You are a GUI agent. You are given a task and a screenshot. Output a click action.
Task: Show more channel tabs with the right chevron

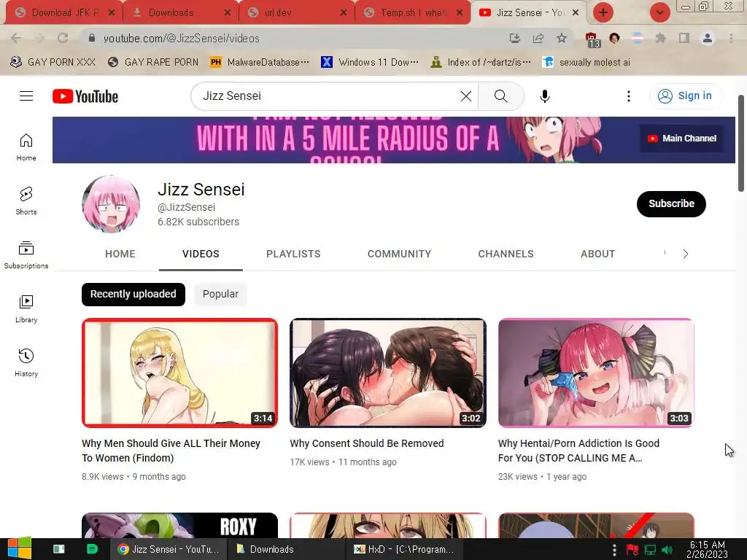[x=686, y=254]
